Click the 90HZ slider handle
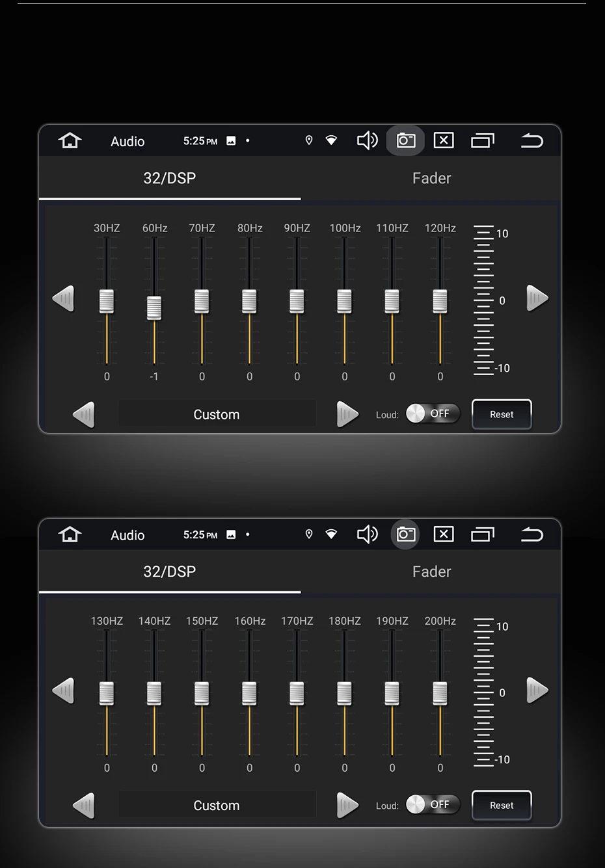This screenshot has height=868, width=605. (297, 301)
